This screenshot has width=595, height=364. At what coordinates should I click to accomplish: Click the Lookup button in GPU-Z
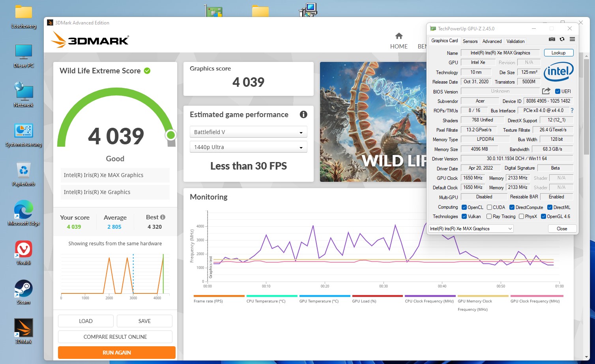558,53
